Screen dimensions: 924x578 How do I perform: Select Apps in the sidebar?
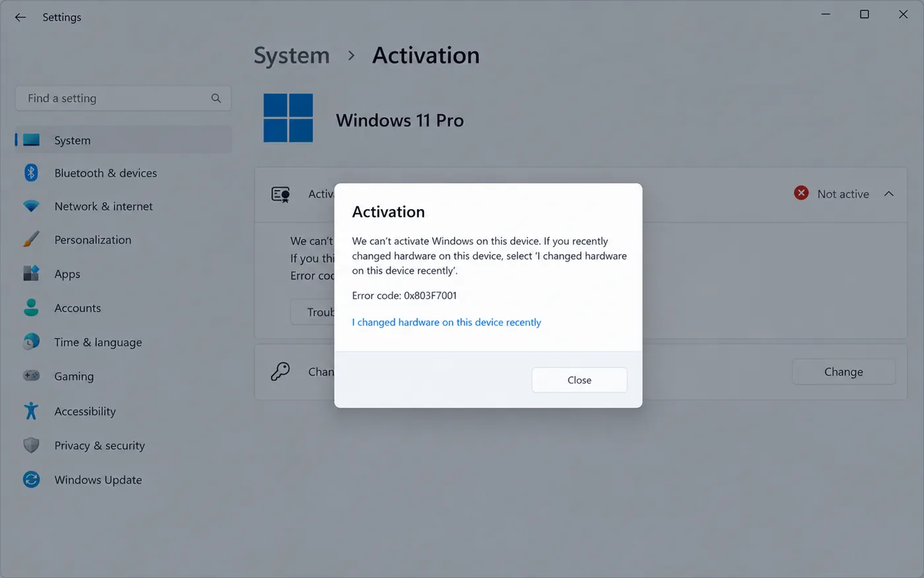(x=123, y=273)
